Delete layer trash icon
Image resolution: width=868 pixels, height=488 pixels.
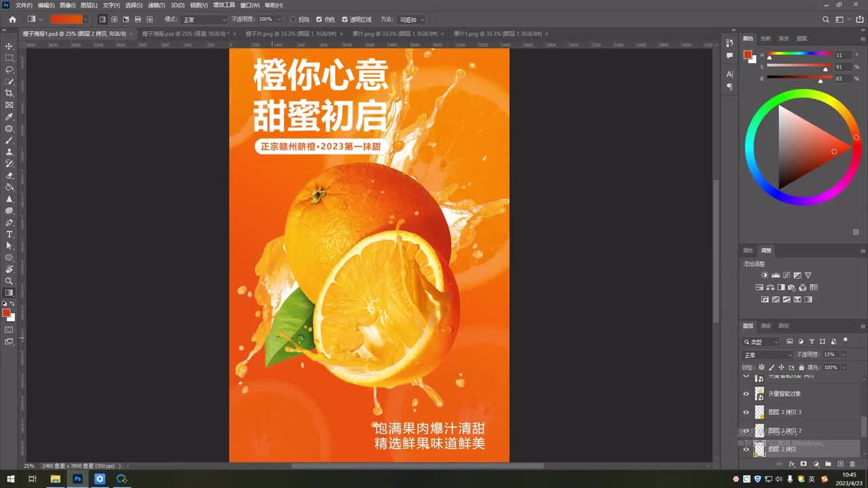(852, 464)
